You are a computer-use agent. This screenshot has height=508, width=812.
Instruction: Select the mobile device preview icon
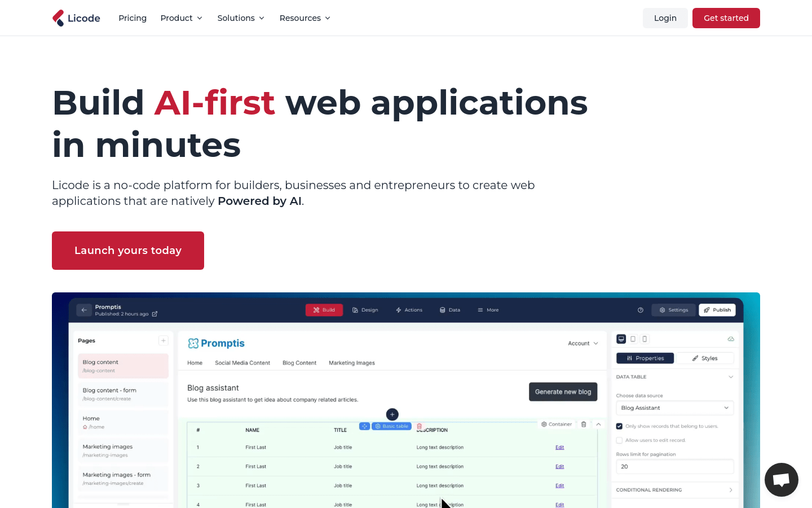pos(645,339)
